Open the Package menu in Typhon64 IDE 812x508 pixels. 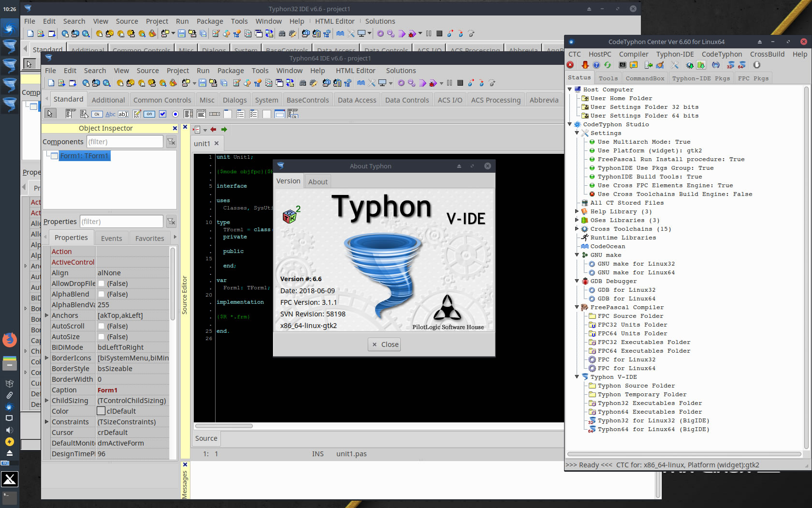point(231,71)
